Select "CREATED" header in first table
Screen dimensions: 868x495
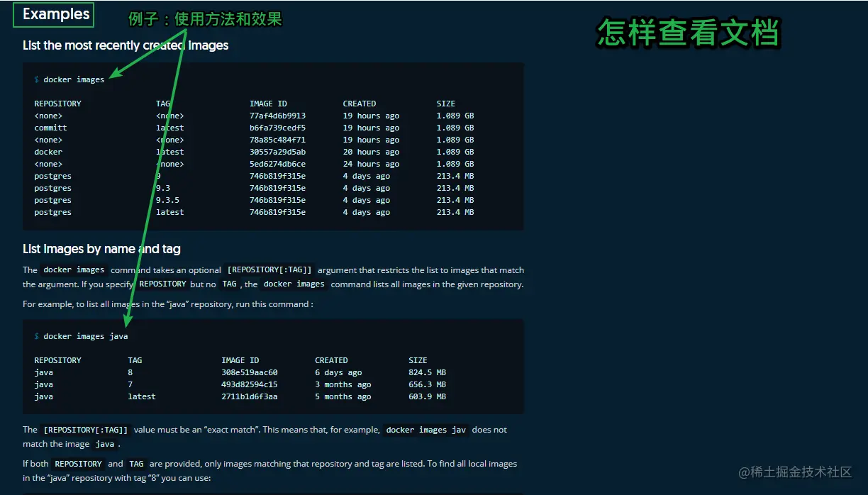point(360,104)
